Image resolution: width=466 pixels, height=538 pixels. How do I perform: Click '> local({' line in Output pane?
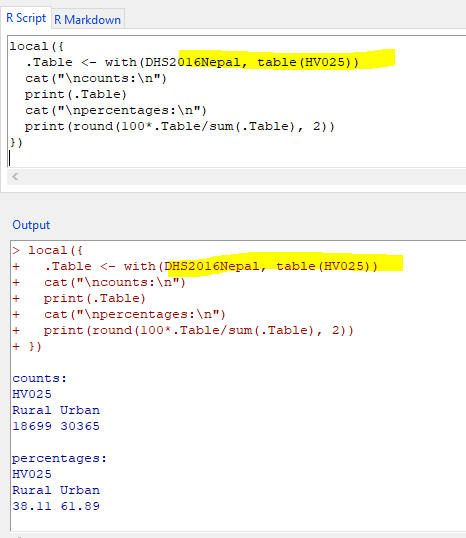(x=47, y=250)
